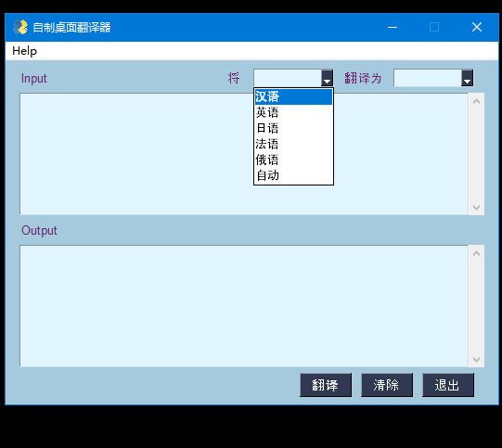Pick 日语 from the language options
The image size is (502, 448).
click(293, 128)
